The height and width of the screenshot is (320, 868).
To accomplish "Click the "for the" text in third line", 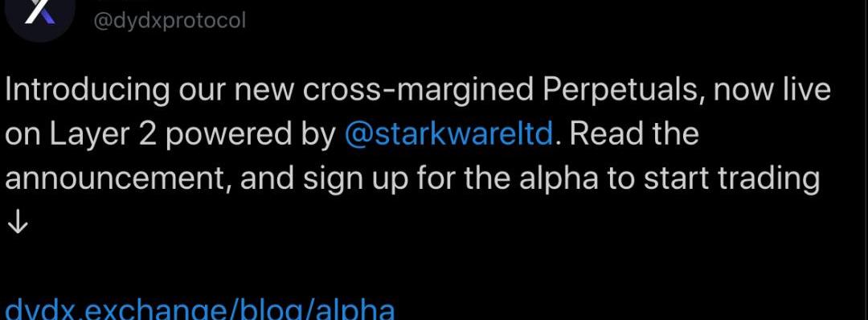I will 465,178.
